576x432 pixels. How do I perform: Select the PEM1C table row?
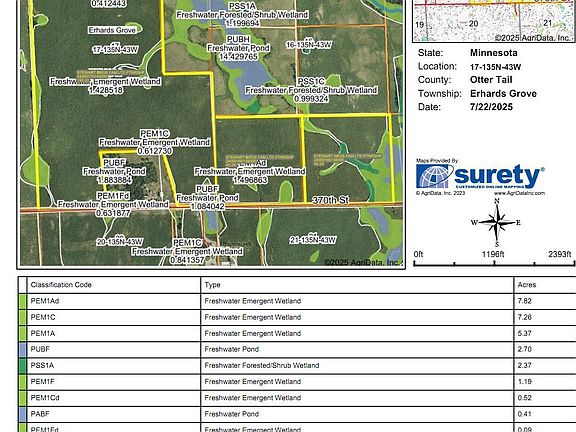tap(297, 317)
